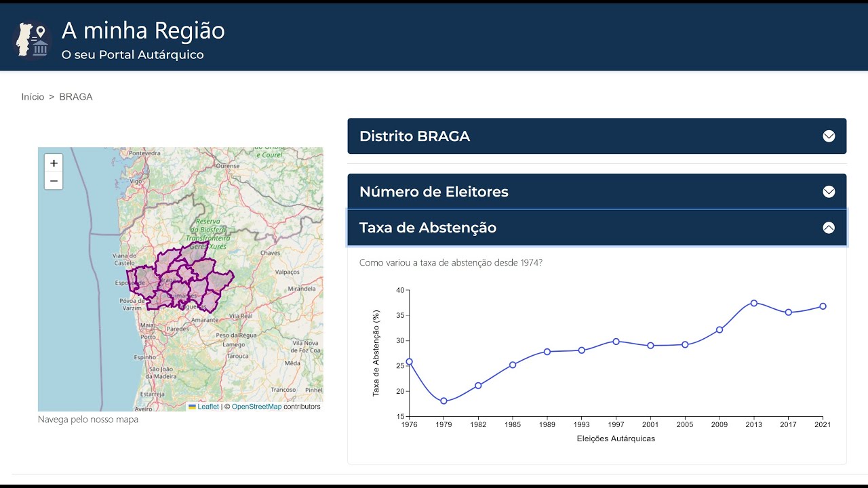868x488 pixels.
Task: Collapse the Taxa de Abstenção chevron
Action: pyautogui.click(x=829, y=228)
